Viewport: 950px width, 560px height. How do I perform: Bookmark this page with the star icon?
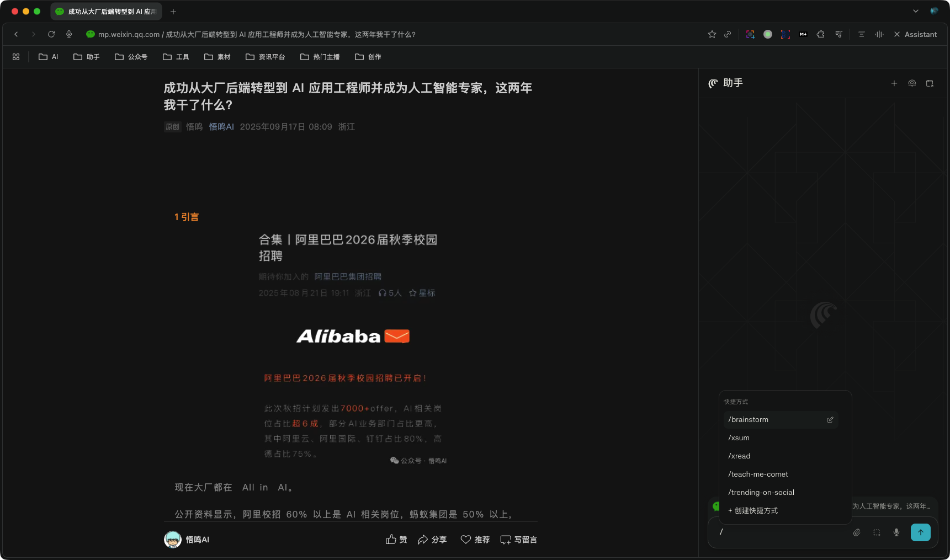click(x=712, y=34)
